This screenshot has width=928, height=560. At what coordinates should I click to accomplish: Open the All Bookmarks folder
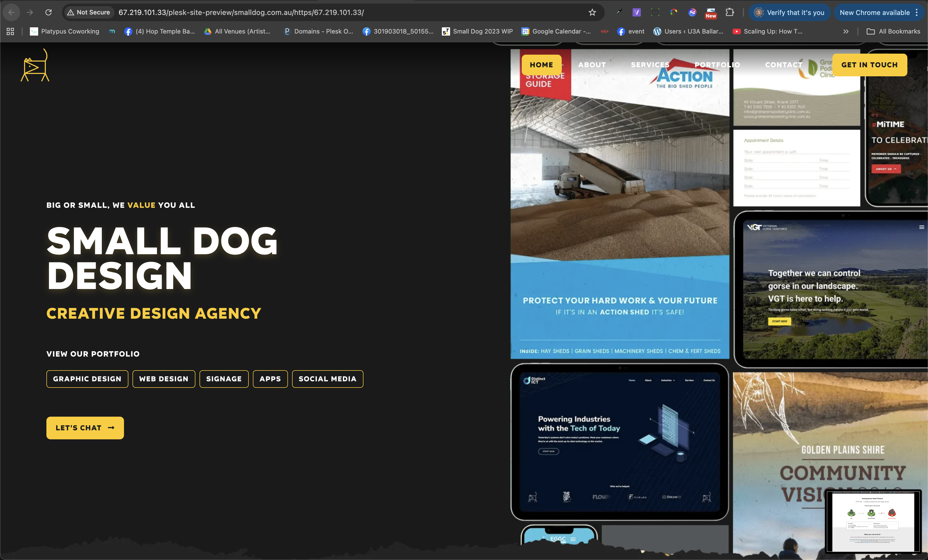point(893,32)
